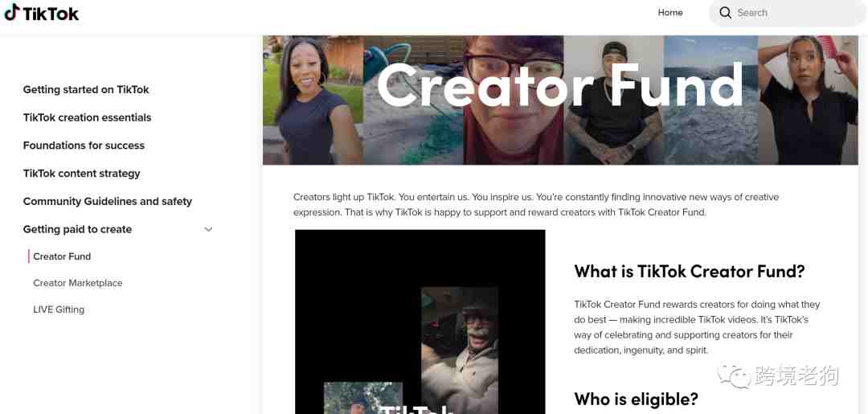Click the WeChat watermark icon
Image resolution: width=868 pixels, height=414 pixels.
point(735,376)
